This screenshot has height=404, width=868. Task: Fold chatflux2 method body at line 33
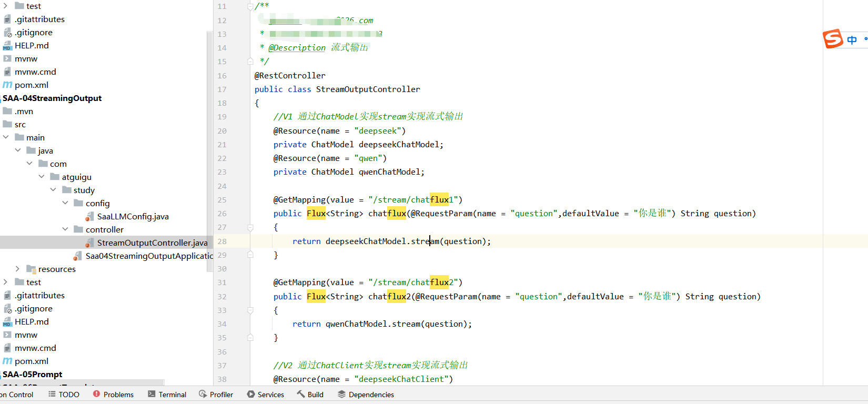point(250,310)
